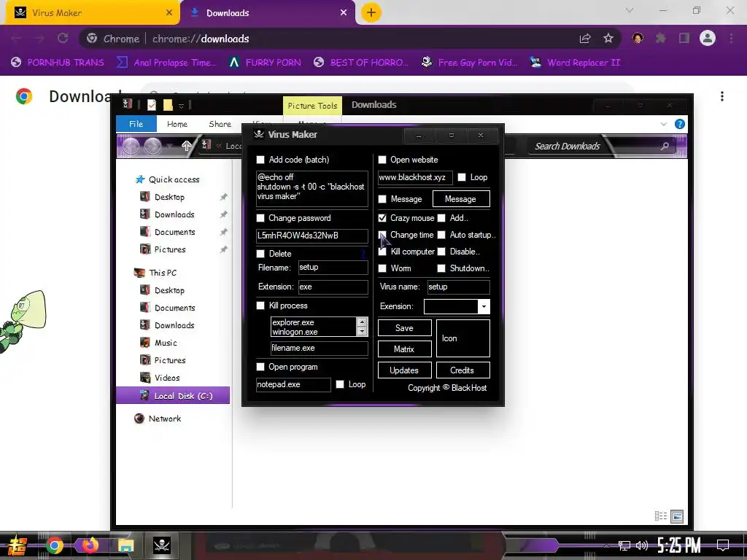The width and height of the screenshot is (747, 560).
Task: Click the Updates button
Action: (x=404, y=370)
